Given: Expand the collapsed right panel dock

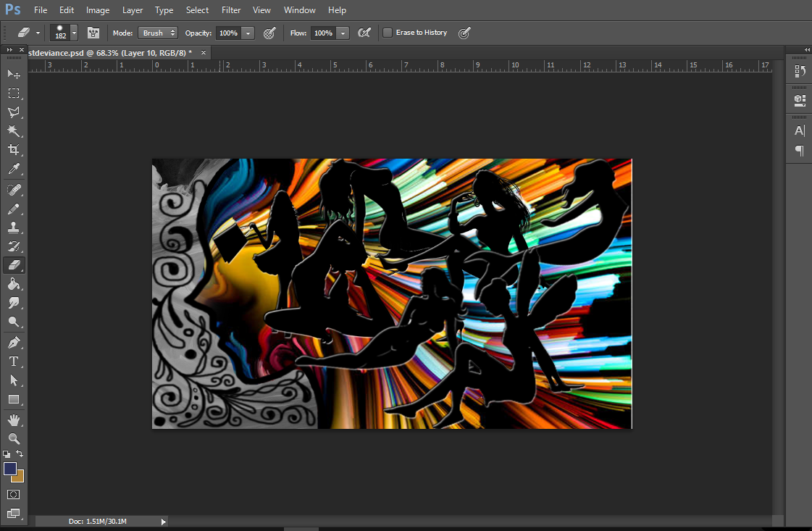Looking at the screenshot, I should [x=807, y=50].
